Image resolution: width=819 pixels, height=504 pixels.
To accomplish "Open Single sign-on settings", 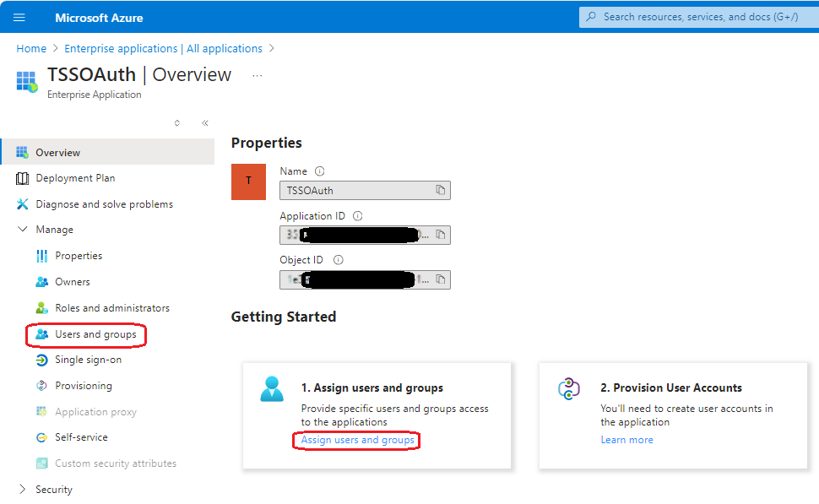I will pyautogui.click(x=89, y=360).
